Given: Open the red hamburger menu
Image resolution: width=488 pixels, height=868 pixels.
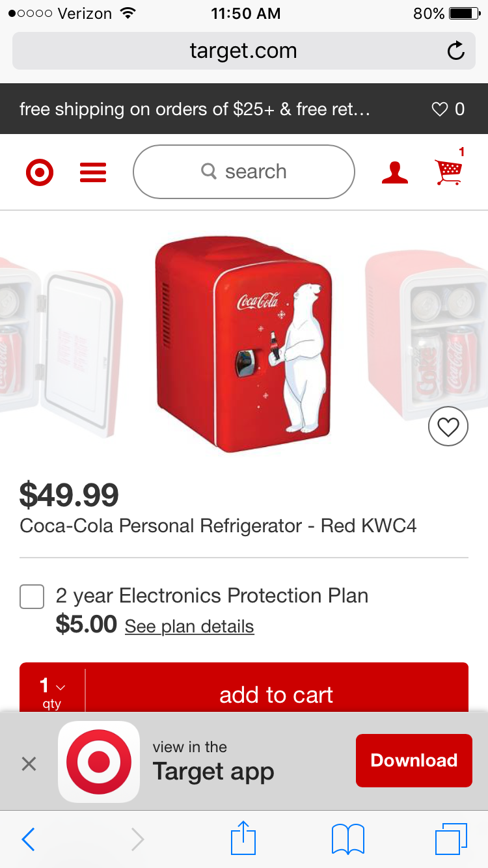Looking at the screenshot, I should (92, 172).
